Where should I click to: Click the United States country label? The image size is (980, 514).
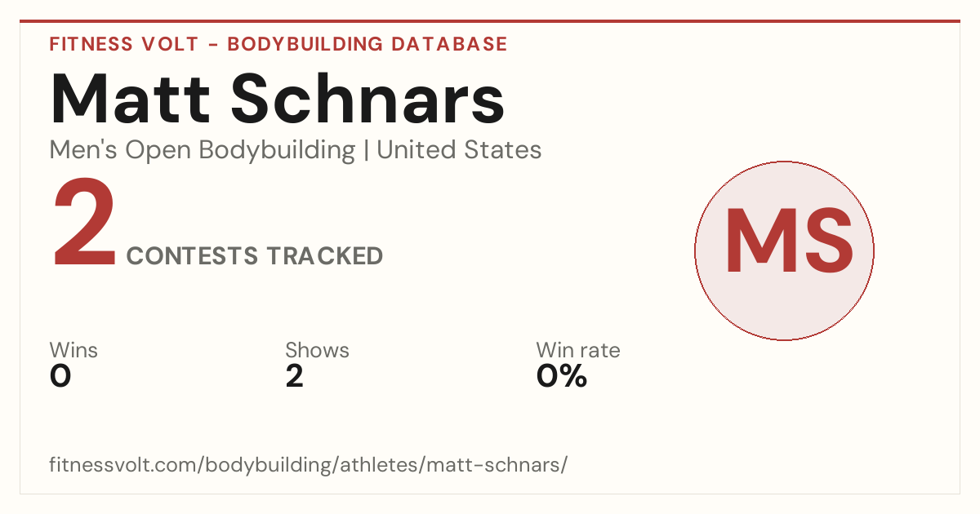[459, 150]
